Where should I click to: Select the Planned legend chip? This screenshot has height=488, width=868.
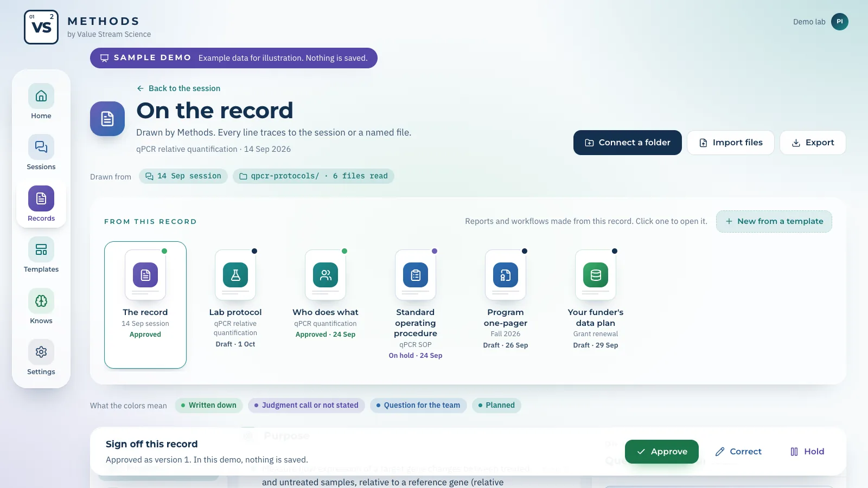[x=496, y=406]
